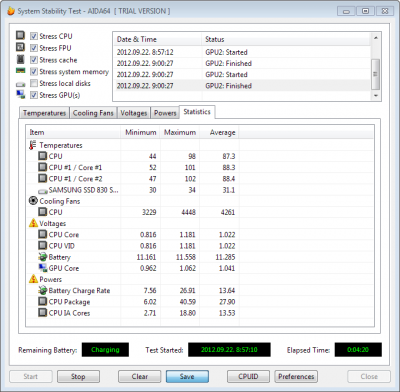Click the chip icon of the CPU temperature row

pos(42,156)
